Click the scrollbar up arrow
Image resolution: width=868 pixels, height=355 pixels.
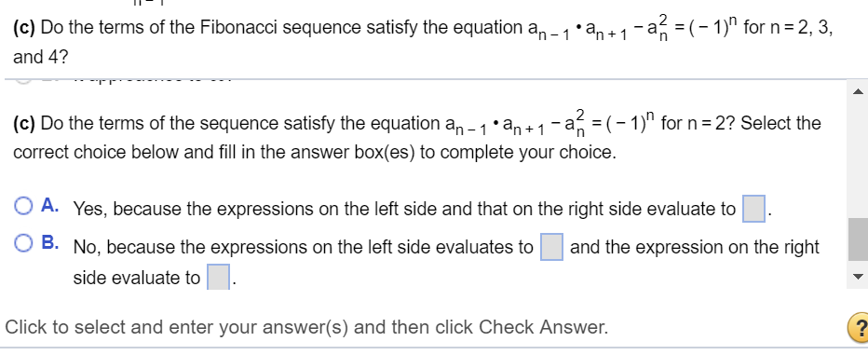click(857, 91)
